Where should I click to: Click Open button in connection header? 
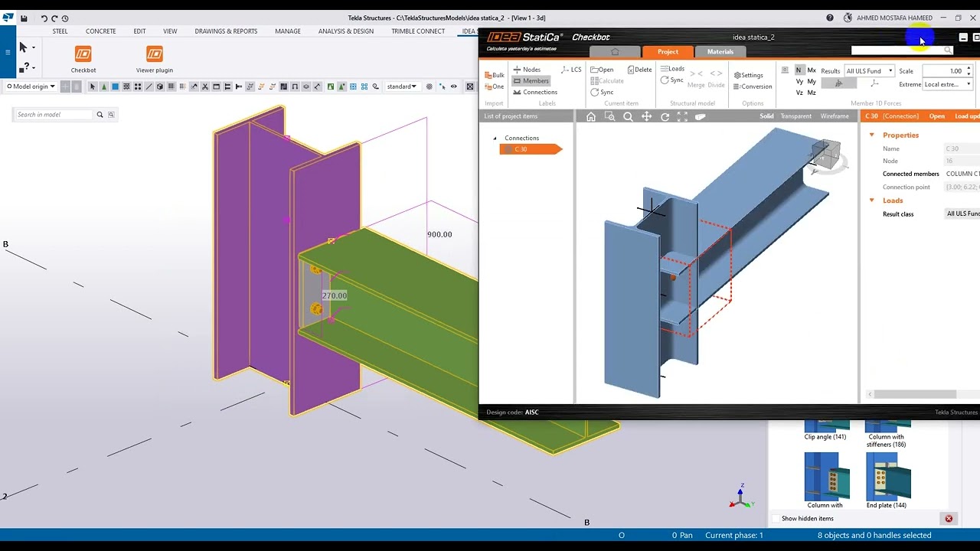936,116
